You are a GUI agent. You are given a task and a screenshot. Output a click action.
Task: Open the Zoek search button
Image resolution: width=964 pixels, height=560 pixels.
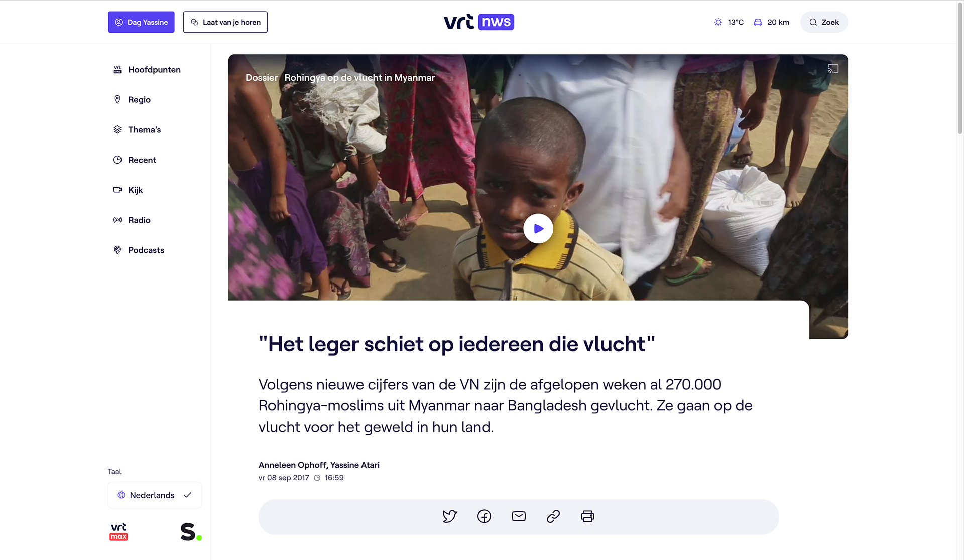click(824, 22)
